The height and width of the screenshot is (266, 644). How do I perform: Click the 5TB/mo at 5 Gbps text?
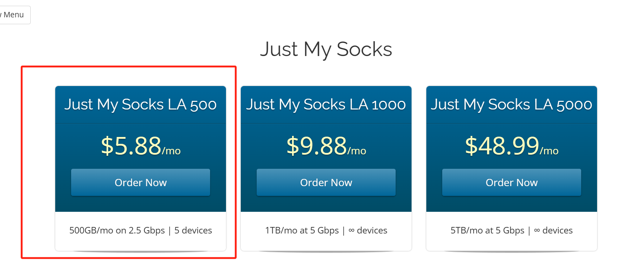[x=487, y=231]
